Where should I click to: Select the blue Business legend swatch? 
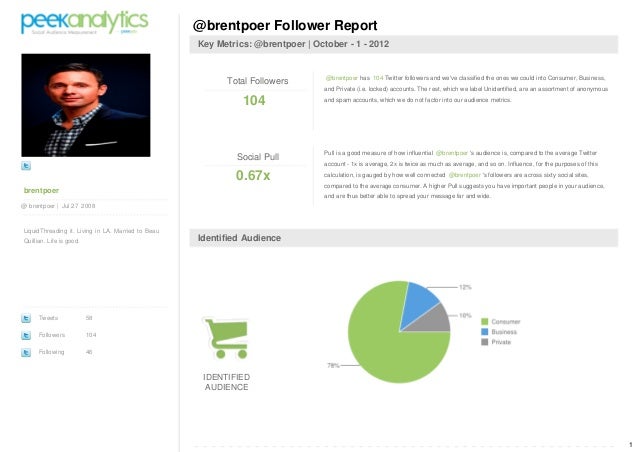[x=485, y=332]
